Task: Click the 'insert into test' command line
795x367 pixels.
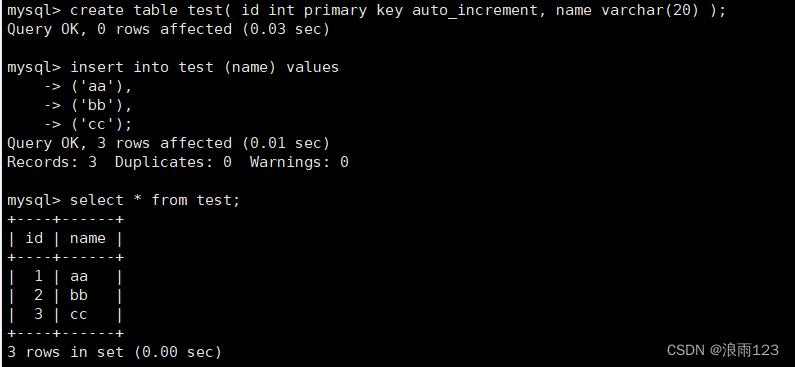Action: click(x=173, y=67)
